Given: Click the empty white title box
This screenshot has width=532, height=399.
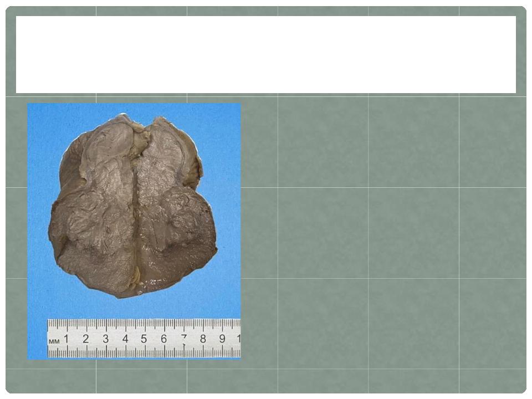Looking at the screenshot, I should coord(266,54).
